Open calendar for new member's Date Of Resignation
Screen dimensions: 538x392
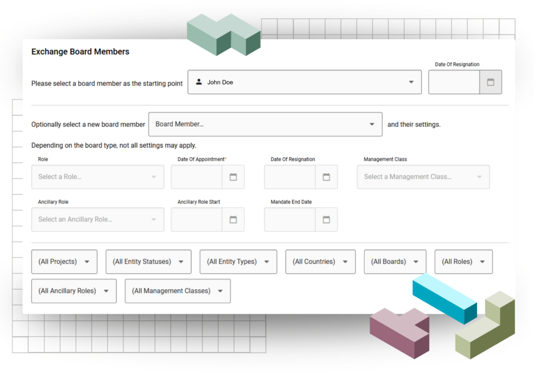pos(326,177)
